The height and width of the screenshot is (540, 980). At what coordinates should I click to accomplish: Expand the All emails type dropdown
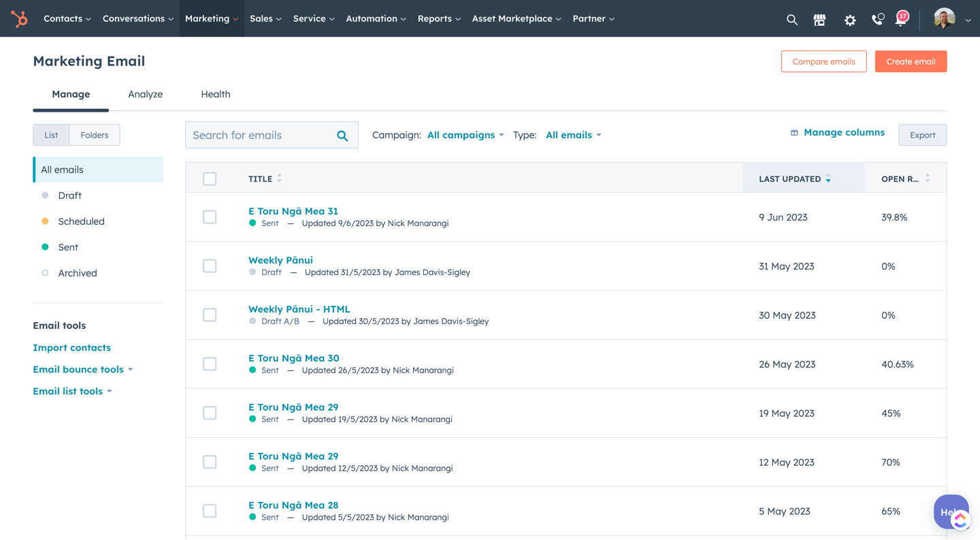tap(574, 135)
